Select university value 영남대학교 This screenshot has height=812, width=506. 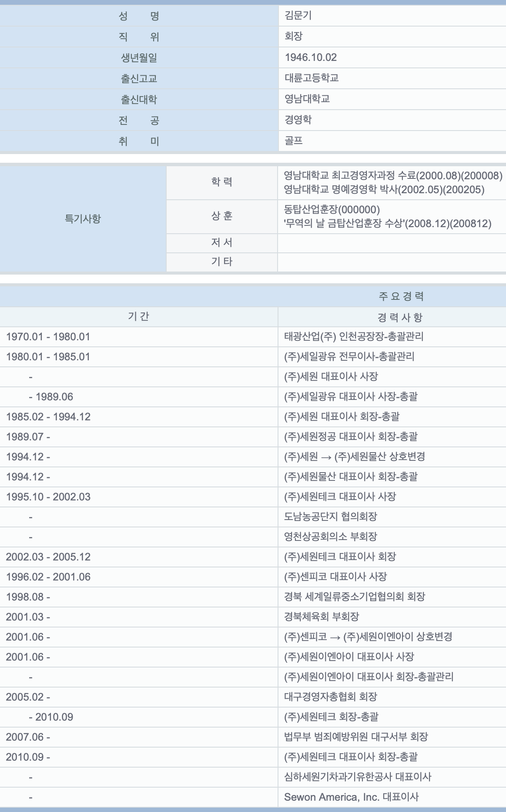307,99
